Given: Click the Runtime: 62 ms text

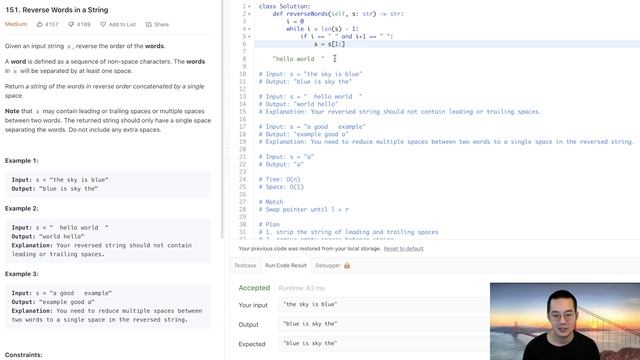Looking at the screenshot, I should (x=301, y=288).
